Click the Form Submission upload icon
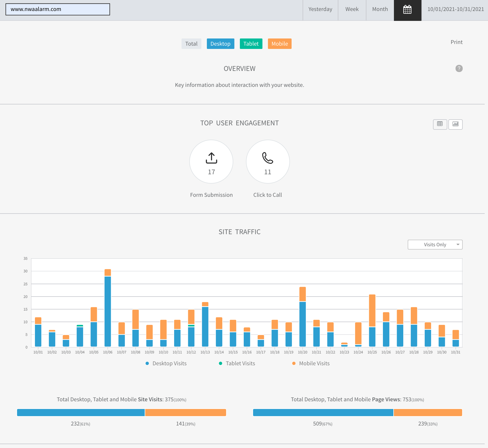488x448 pixels. pos(211,158)
